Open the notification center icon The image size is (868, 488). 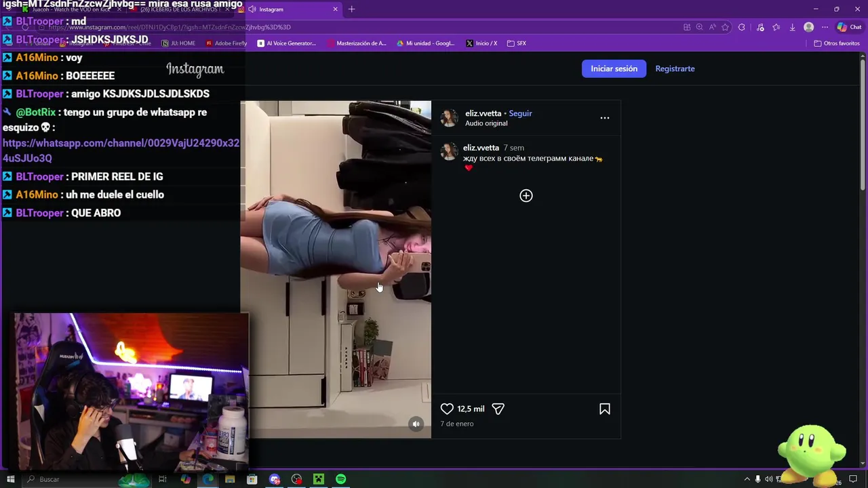(853, 479)
